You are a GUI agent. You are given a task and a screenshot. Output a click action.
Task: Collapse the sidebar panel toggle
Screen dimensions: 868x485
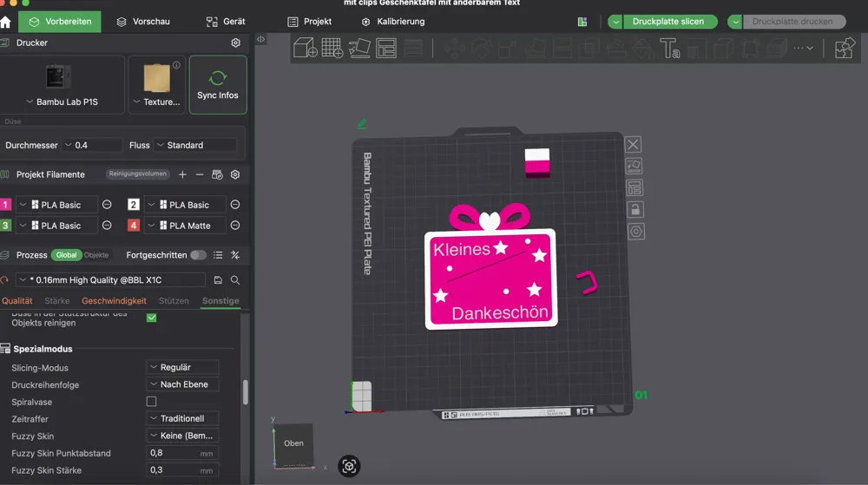tap(260, 39)
